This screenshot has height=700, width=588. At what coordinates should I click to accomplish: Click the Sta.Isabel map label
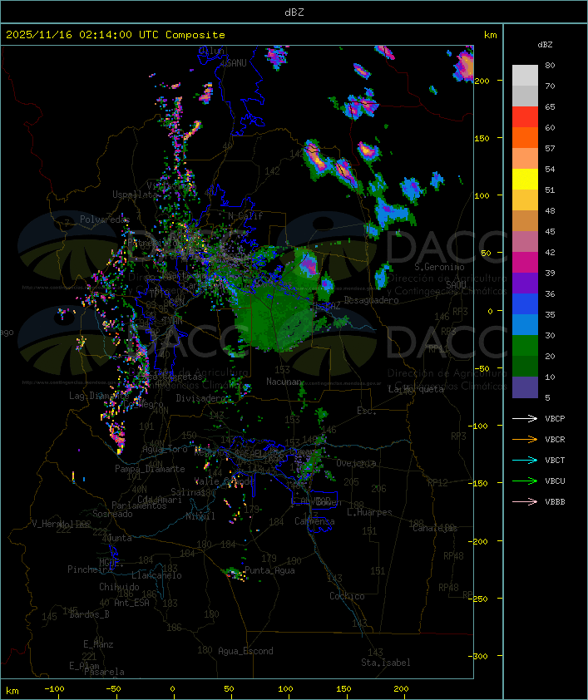click(x=386, y=663)
